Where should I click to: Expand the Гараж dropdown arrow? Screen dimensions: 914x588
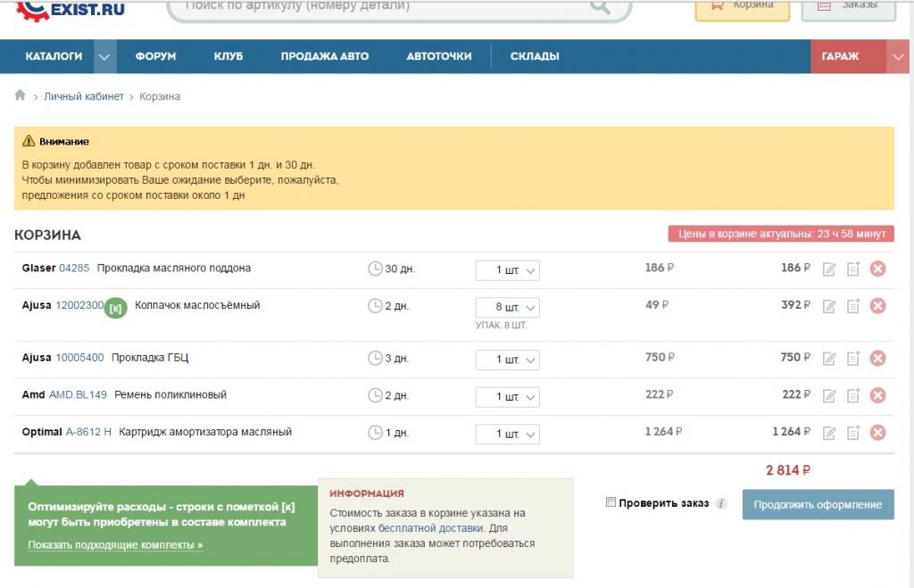pyautogui.click(x=898, y=56)
